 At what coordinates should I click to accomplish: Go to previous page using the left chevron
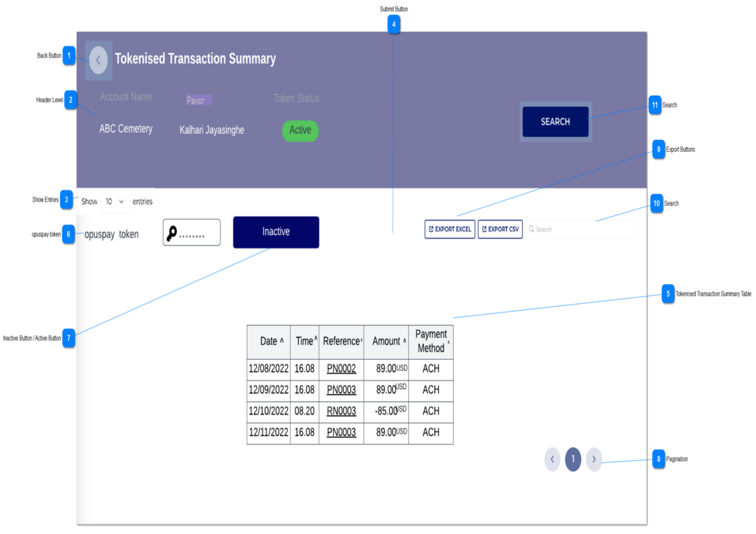point(553,459)
